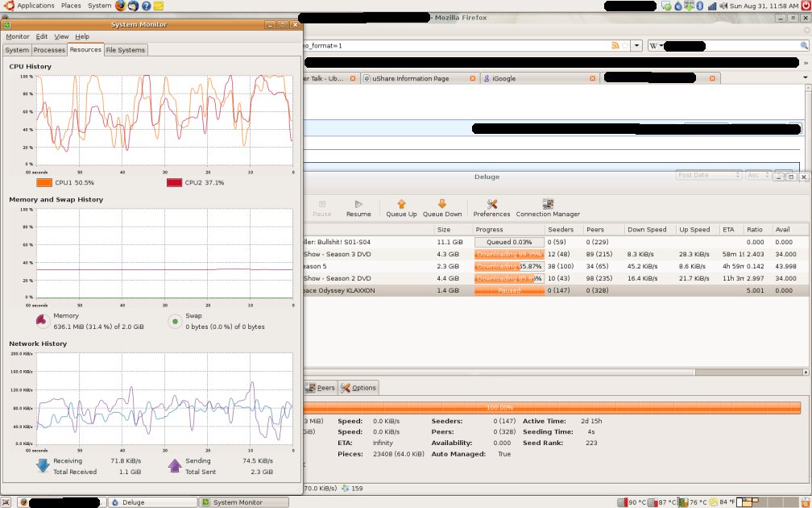812x508 pixels.
Task: Click the date and time clock
Action: click(764, 6)
